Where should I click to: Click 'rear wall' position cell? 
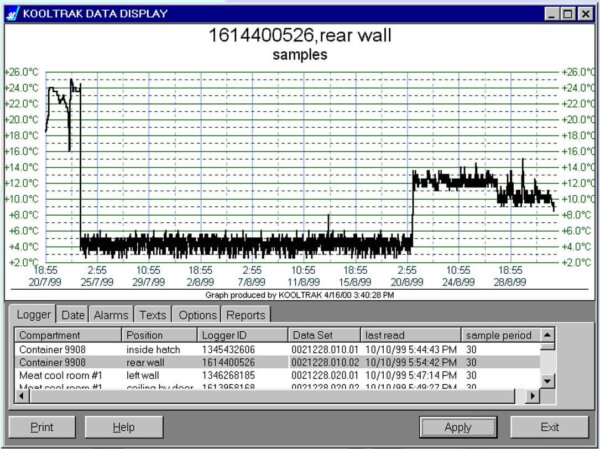(x=145, y=362)
